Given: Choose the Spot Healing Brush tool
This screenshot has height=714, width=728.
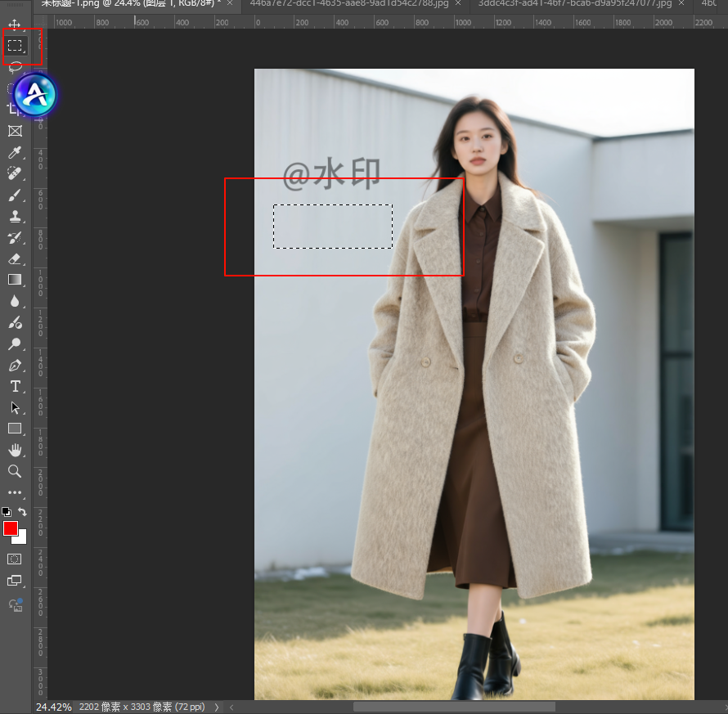Looking at the screenshot, I should click(15, 173).
